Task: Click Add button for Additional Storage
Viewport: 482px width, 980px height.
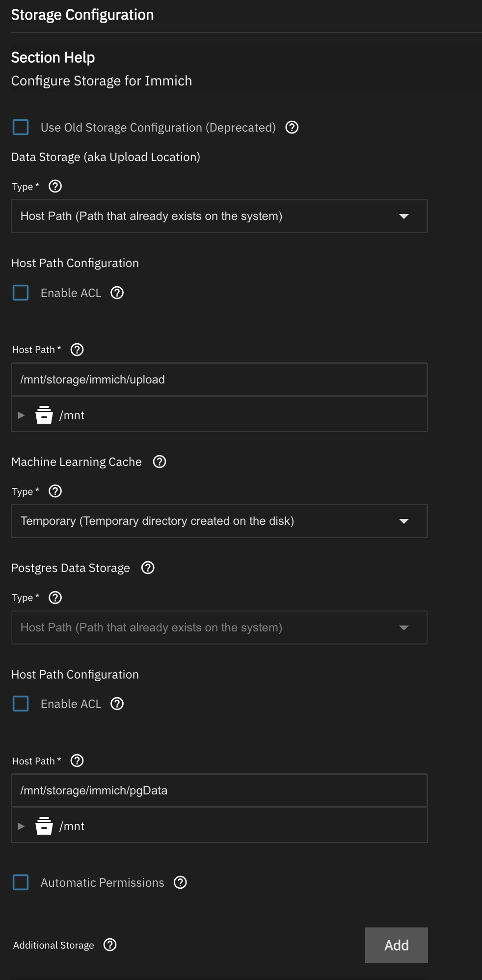Action: tap(396, 945)
